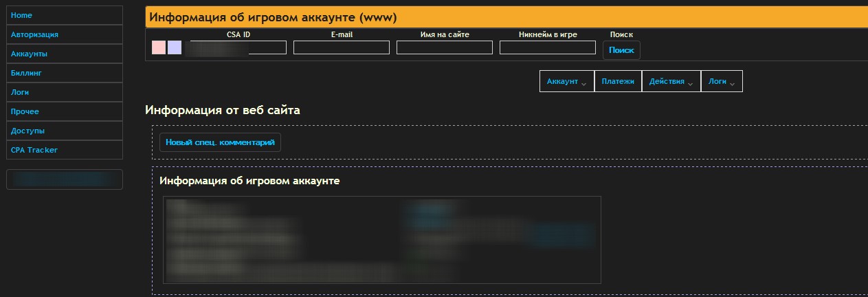The height and width of the screenshot is (297, 868).
Task: Focus the Имя на сайте field
Action: 445,47
